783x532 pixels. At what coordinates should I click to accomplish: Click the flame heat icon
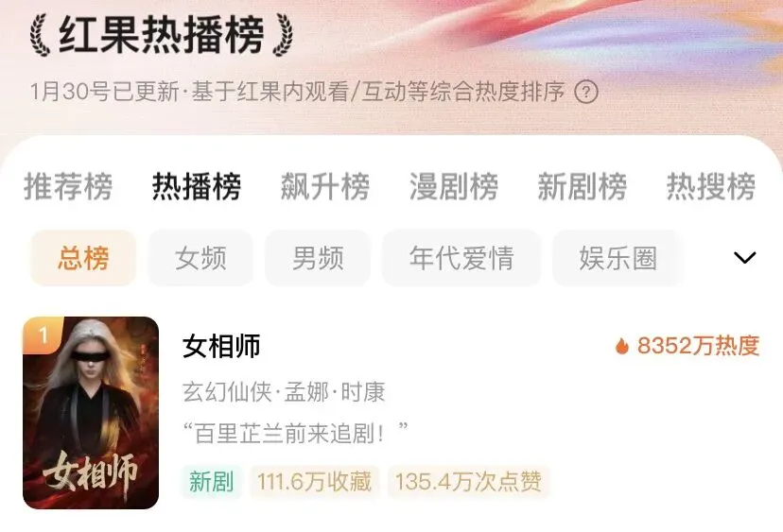pos(622,345)
